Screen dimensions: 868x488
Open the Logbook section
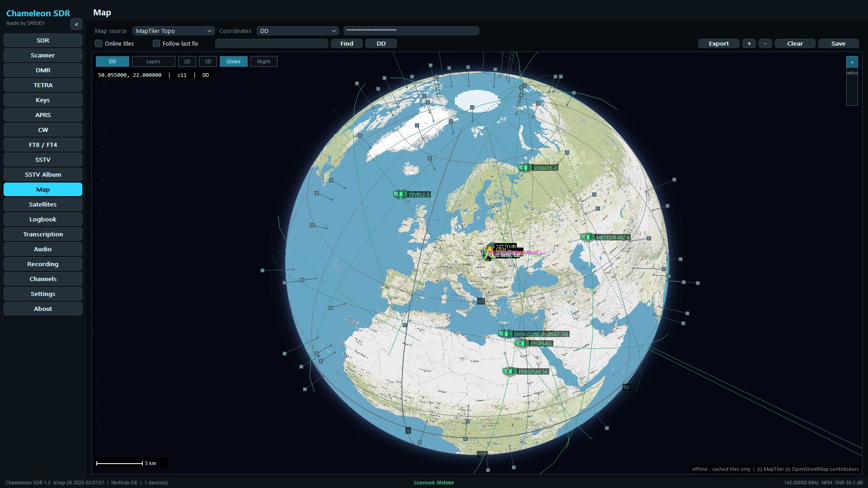pyautogui.click(x=43, y=219)
